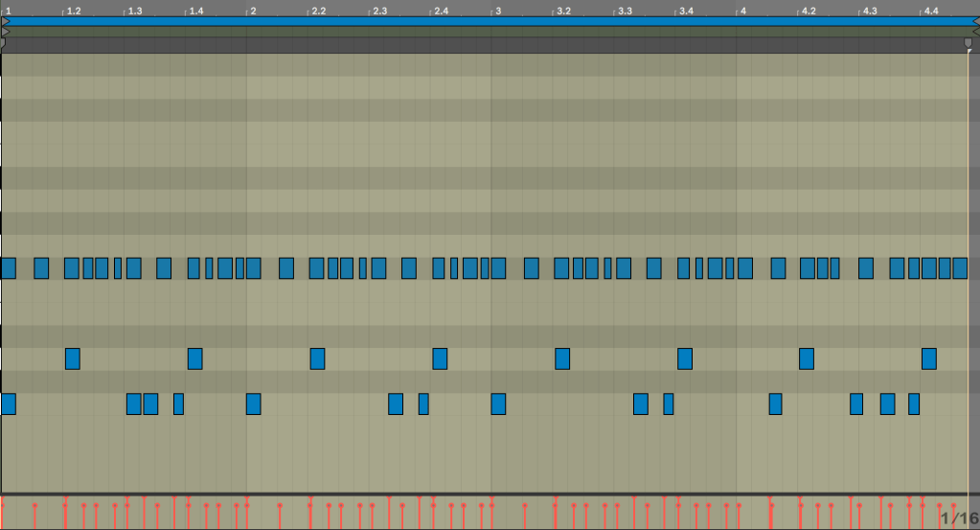Click the loop start handle on the blue loop brace
Image resolution: width=980 pixels, height=530 pixels.
[5, 20]
